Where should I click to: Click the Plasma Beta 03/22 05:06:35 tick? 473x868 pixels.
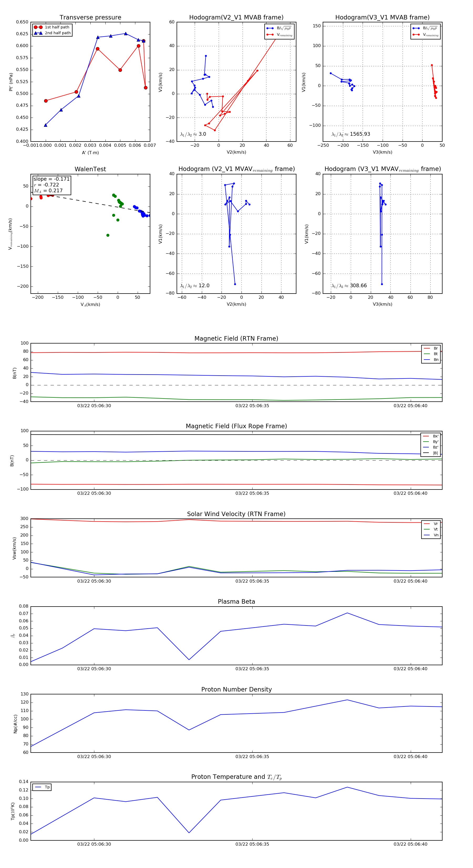(x=252, y=669)
